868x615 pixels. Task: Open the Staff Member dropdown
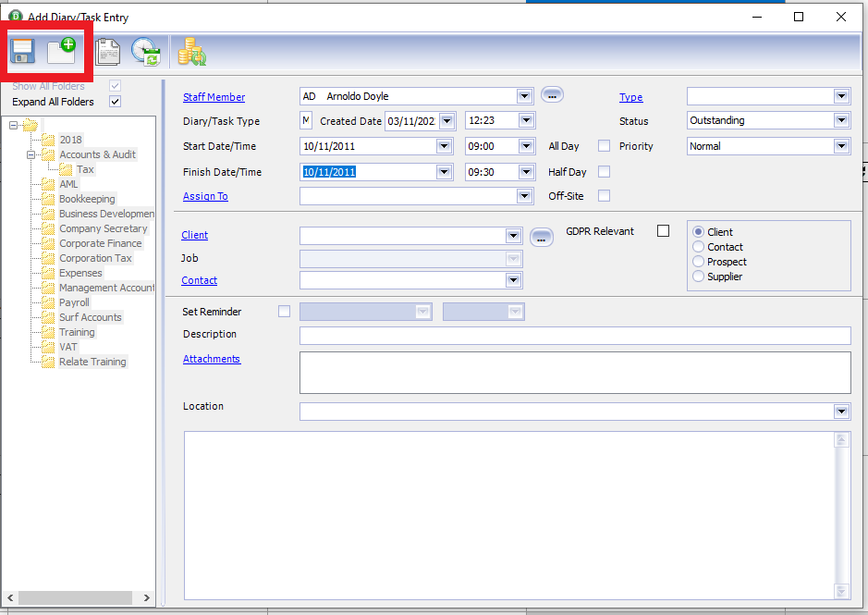tap(524, 96)
